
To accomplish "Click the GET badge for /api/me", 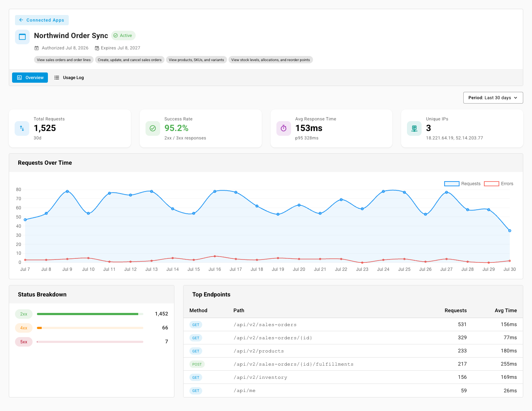I will tap(196, 391).
